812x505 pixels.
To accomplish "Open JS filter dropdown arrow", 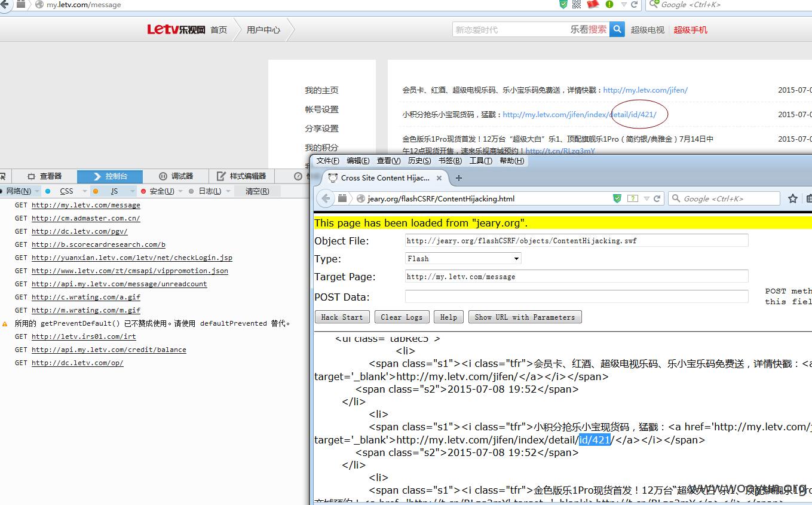I will [133, 191].
